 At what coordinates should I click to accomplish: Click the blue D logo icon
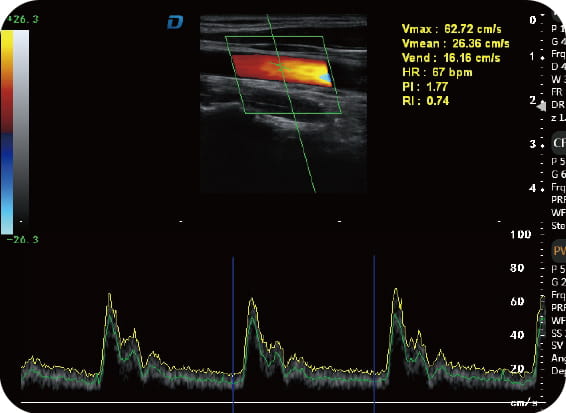(175, 22)
